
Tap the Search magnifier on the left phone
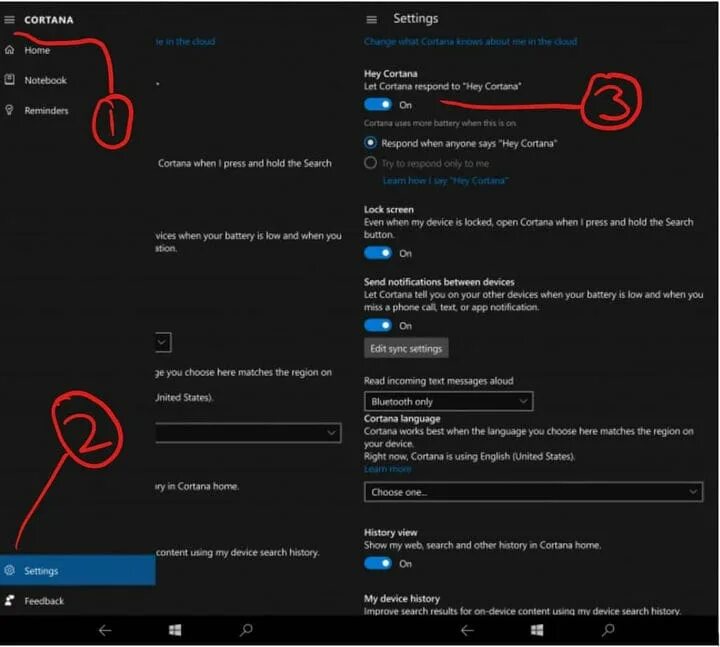click(x=246, y=630)
